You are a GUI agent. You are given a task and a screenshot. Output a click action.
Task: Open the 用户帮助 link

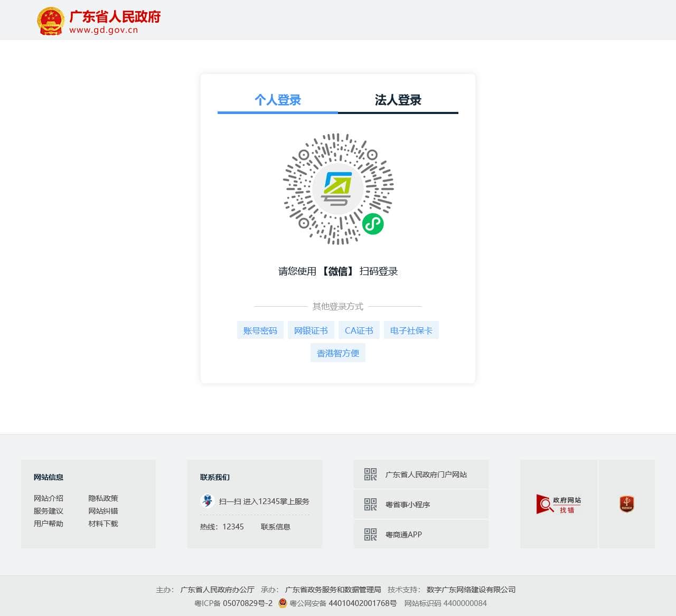coord(49,524)
